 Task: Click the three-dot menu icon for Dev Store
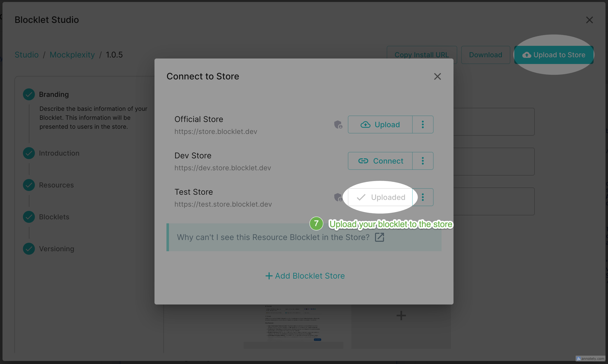(x=423, y=161)
